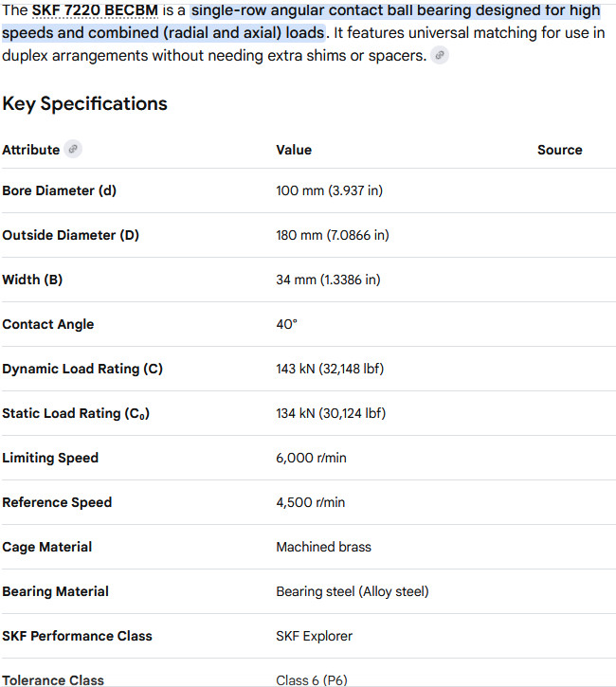Click the Tolerance Class row label
Image resolution: width=616 pixels, height=687 pixels.
click(53, 680)
